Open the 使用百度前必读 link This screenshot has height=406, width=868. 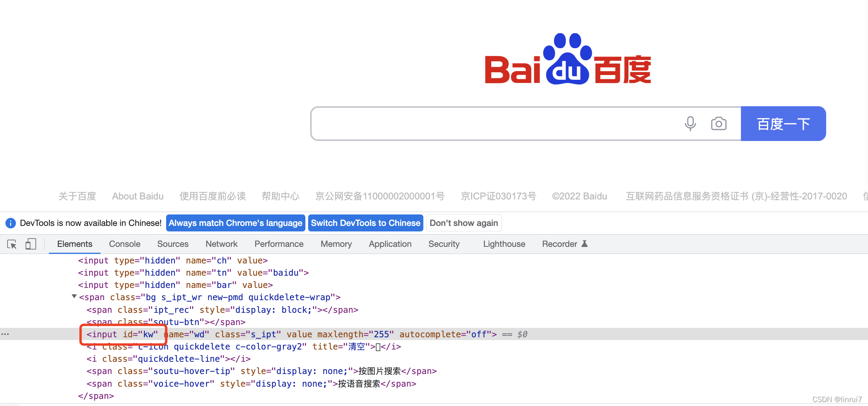point(213,196)
